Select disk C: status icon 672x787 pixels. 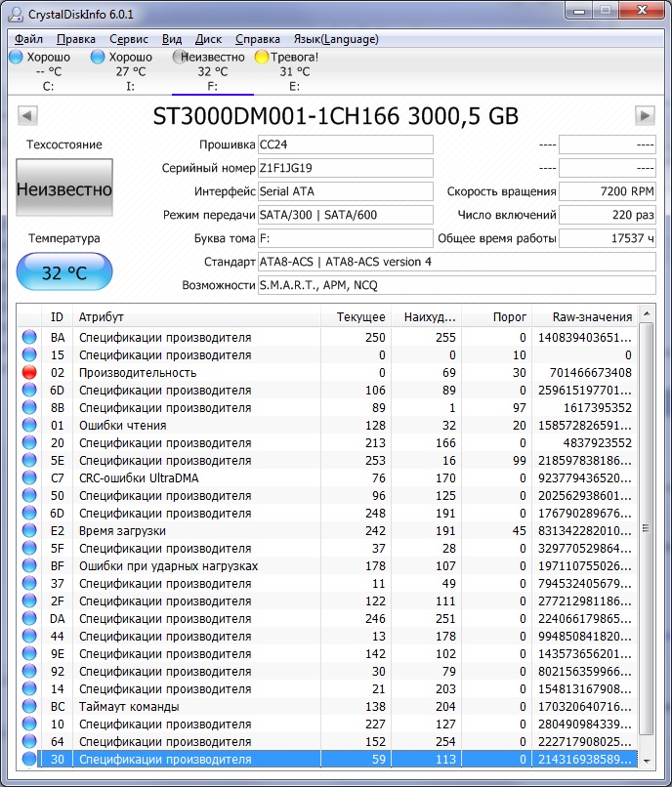click(16, 57)
